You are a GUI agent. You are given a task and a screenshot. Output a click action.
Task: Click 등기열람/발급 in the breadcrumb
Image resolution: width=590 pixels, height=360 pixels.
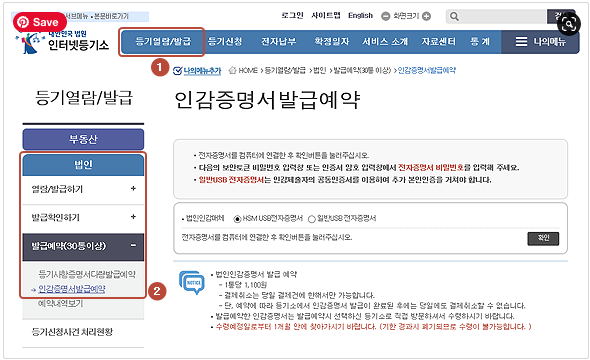[x=285, y=70]
